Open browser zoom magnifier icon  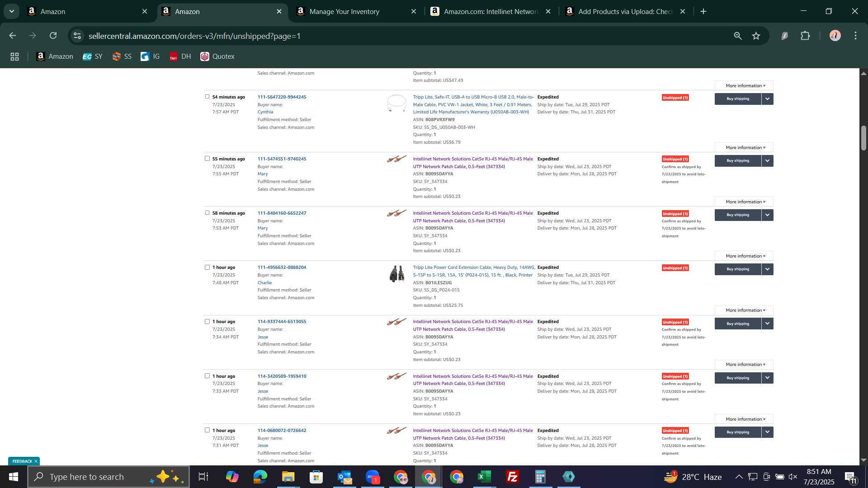tap(738, 36)
